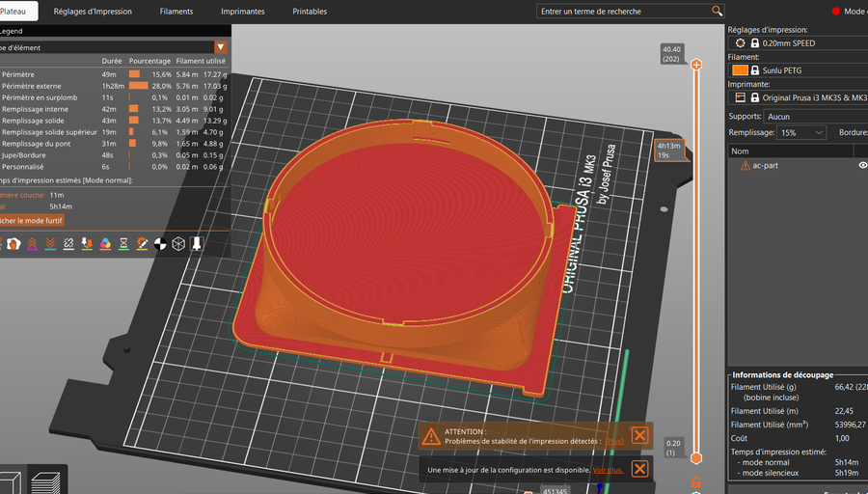
Task: Switch to sliced layers preview icon
Action: pyautogui.click(x=46, y=481)
